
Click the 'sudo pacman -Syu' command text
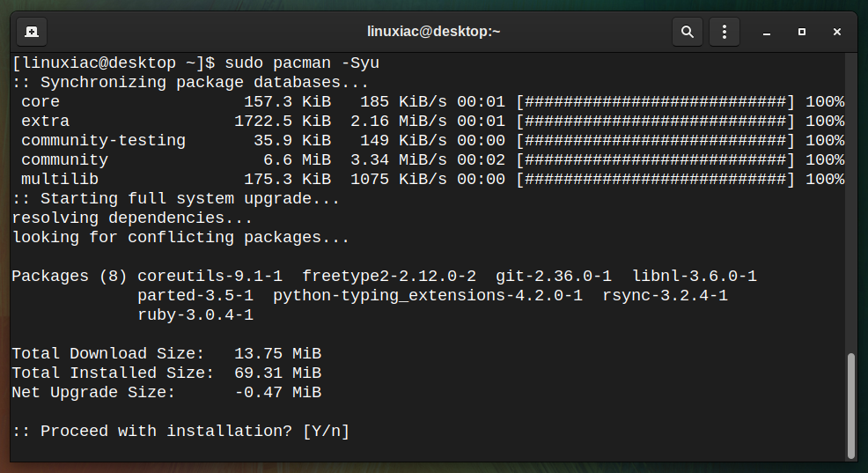point(302,63)
